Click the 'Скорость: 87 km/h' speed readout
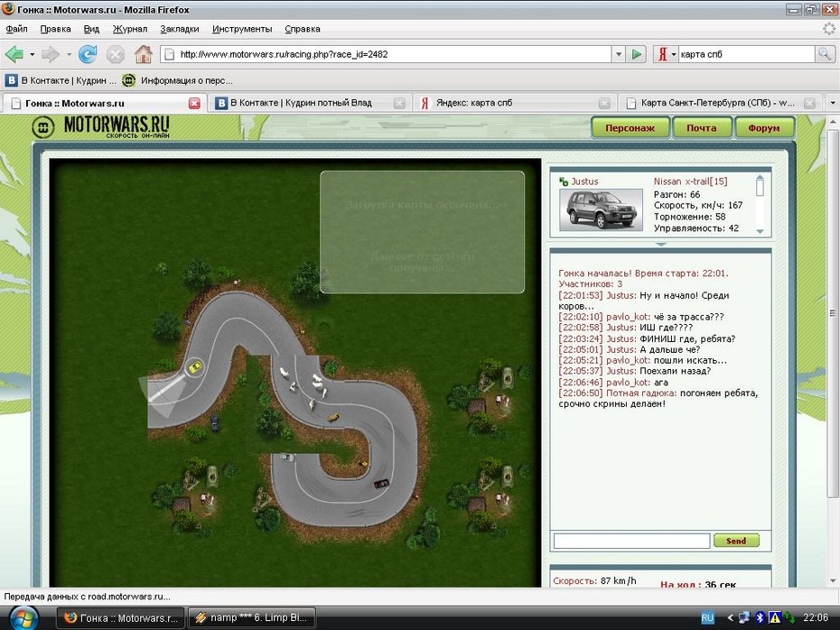Image resolution: width=840 pixels, height=630 pixels. coord(594,580)
